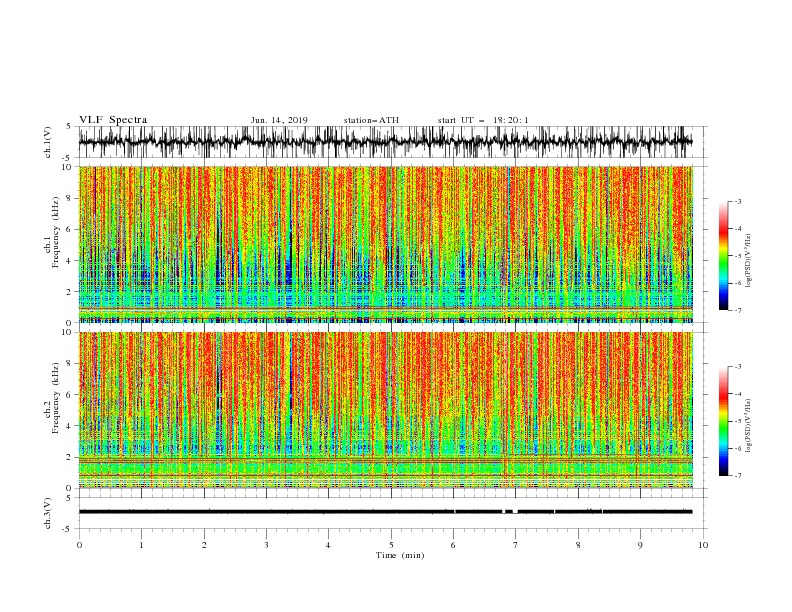Click time axis tick label "0"

tap(79, 545)
